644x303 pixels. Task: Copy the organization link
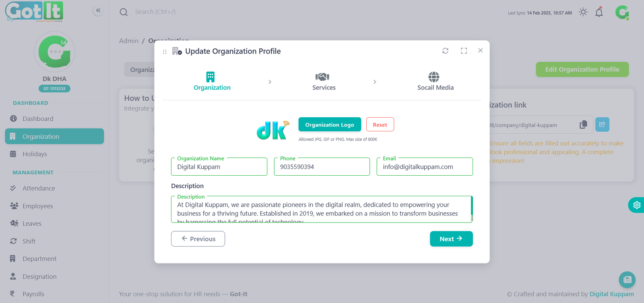[583, 125]
